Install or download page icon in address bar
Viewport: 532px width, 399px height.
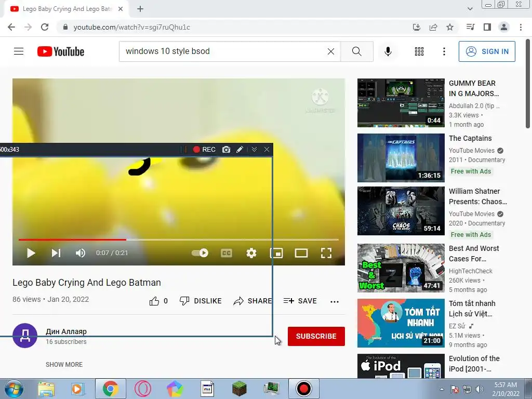[x=416, y=27]
